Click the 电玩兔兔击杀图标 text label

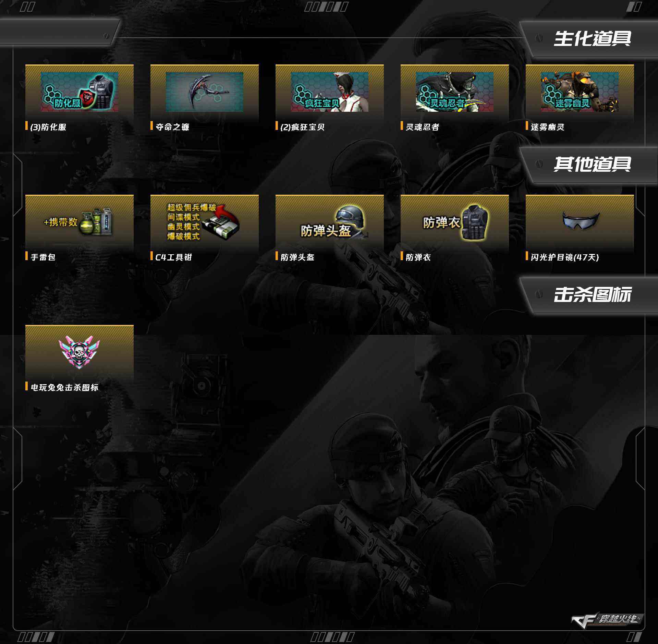(65, 388)
